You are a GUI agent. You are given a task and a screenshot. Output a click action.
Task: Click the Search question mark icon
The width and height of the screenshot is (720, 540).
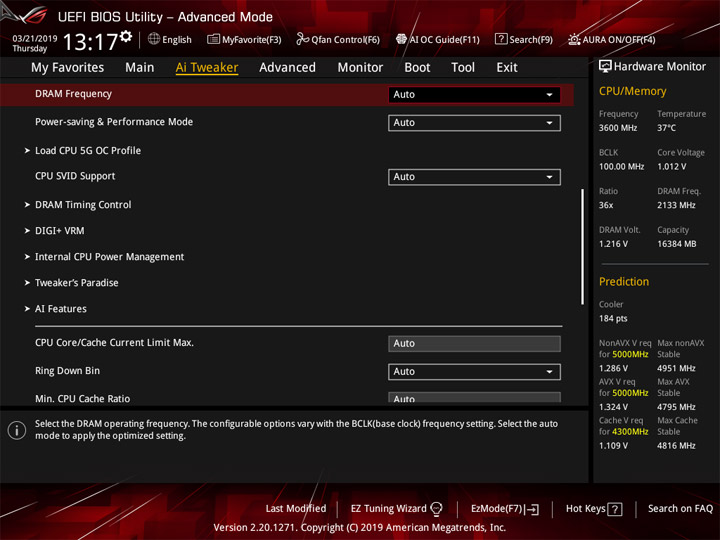501,39
